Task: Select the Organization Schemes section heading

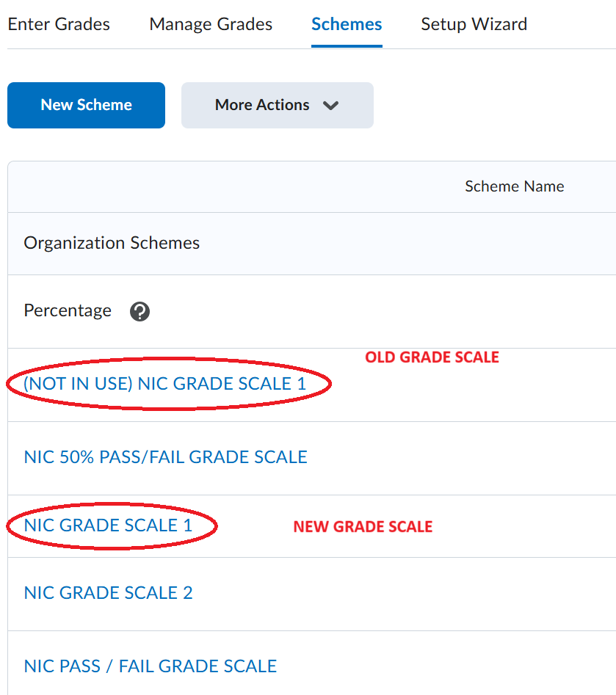Action: [x=112, y=243]
